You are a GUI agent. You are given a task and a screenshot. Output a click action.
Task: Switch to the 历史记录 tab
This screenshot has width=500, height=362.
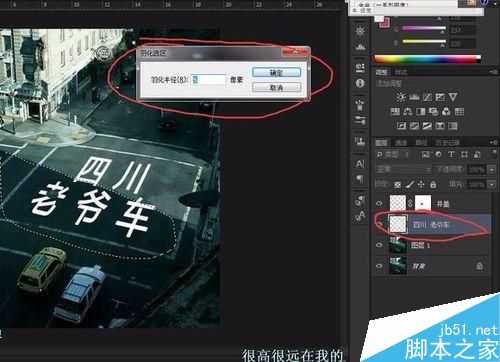pos(447,143)
